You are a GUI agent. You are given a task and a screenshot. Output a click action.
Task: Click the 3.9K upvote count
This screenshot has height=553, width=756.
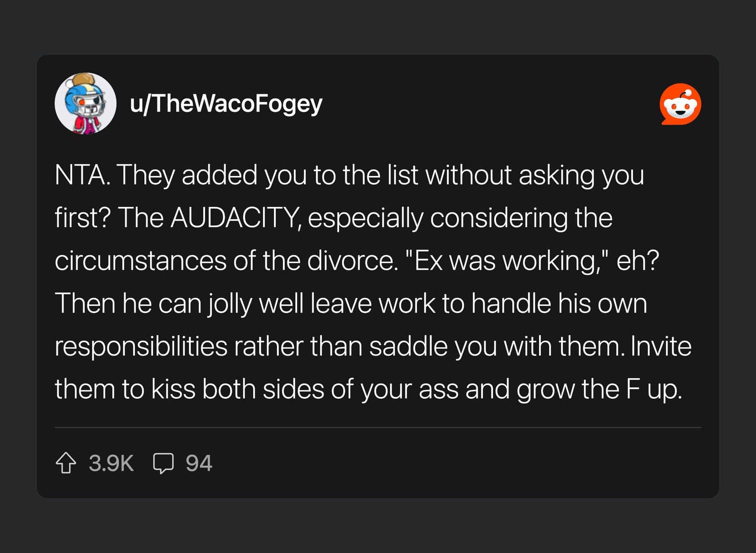click(x=111, y=463)
